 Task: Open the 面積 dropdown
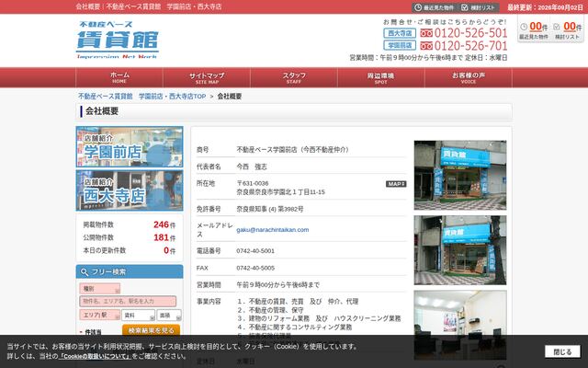[x=169, y=316]
